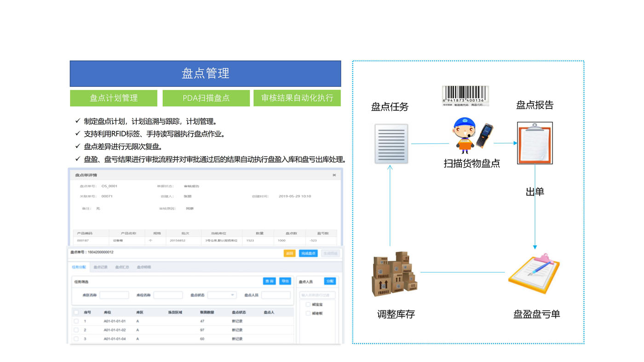Viewport: 644px width, 362px height.
Task: Click the OS_0001 order number value
Action: tap(109, 186)
